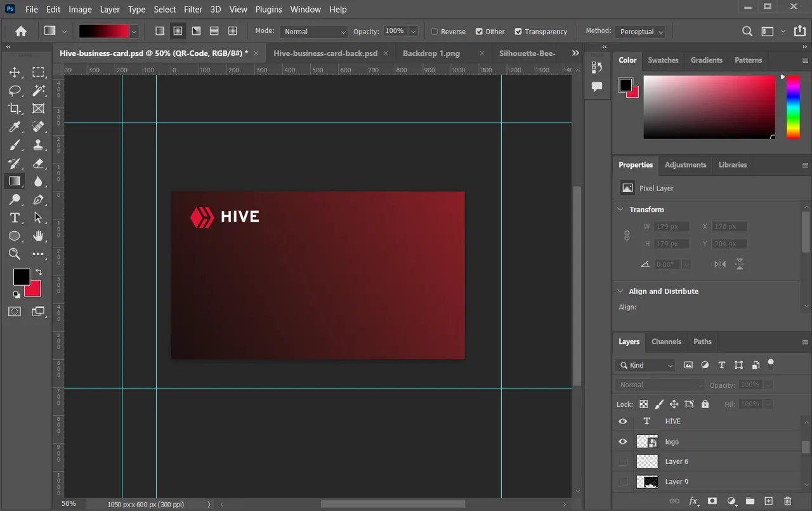Image resolution: width=812 pixels, height=511 pixels.
Task: Choose the Angle Gradient style
Action: (197, 30)
